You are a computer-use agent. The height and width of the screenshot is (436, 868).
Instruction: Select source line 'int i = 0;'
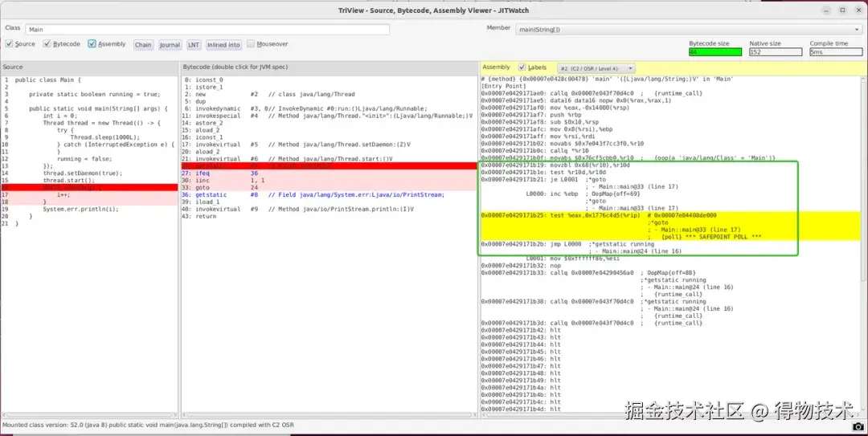[60, 116]
